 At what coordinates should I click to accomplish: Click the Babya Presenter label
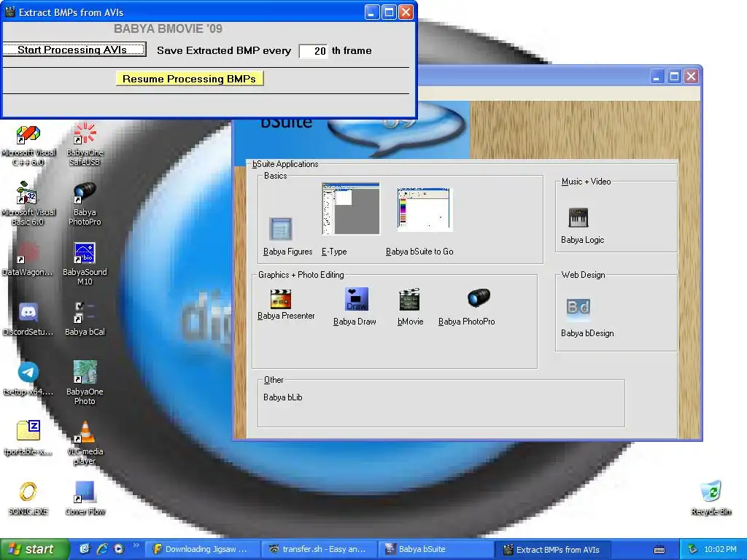pos(286,316)
